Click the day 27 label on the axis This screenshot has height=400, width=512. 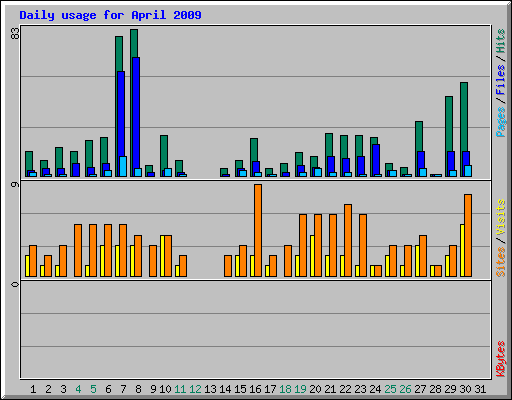[420, 389]
